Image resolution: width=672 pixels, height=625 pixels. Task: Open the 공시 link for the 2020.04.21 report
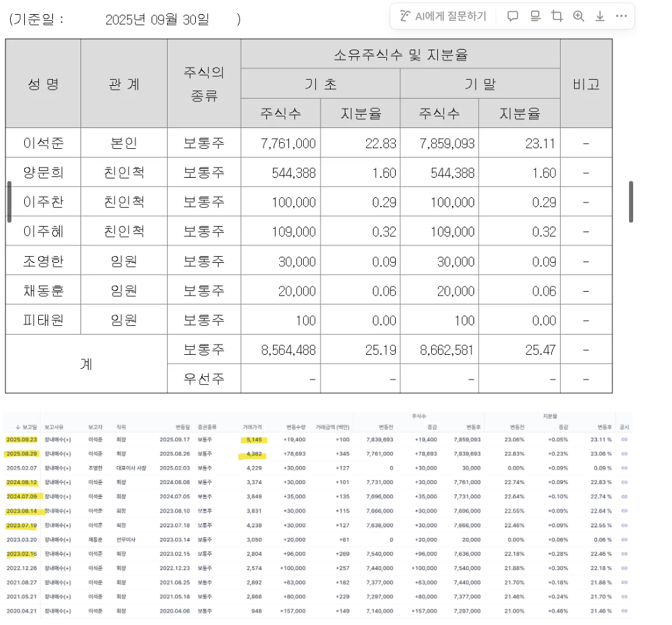pyautogui.click(x=624, y=612)
